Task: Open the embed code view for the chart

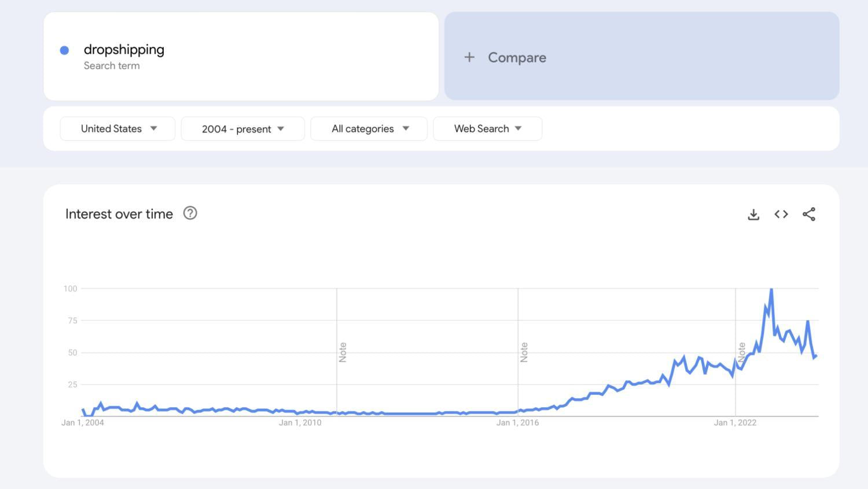Action: click(x=781, y=214)
